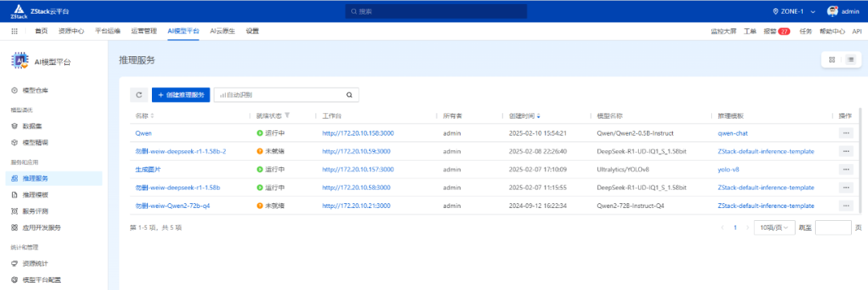Click the 跳至 page number input
This screenshot has height=290, width=868.
[833, 227]
